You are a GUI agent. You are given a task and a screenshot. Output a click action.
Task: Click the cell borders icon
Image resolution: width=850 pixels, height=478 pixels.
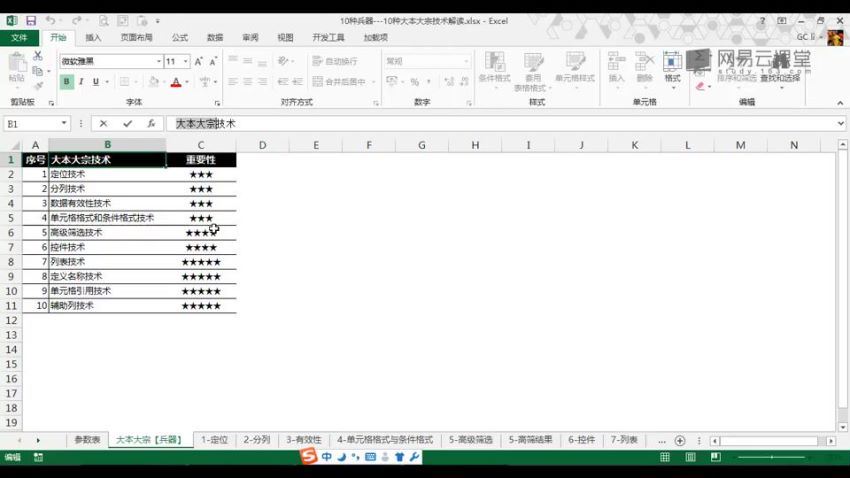(x=124, y=82)
